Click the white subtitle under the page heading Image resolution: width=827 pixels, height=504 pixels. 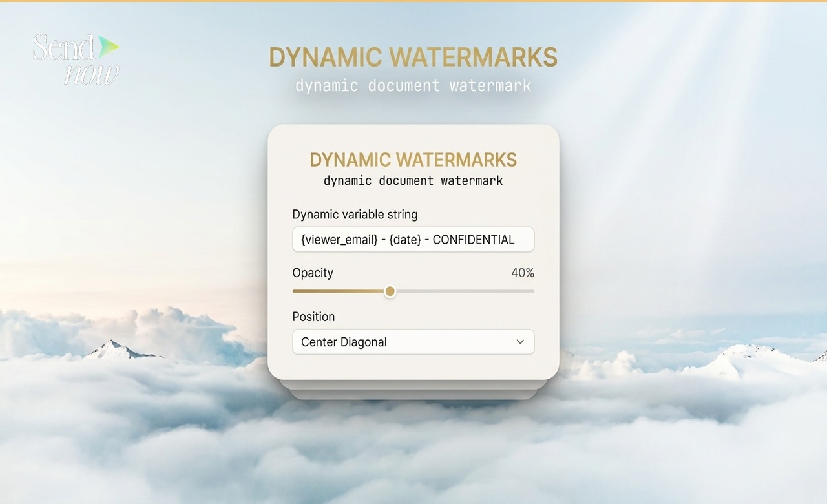[x=413, y=85]
